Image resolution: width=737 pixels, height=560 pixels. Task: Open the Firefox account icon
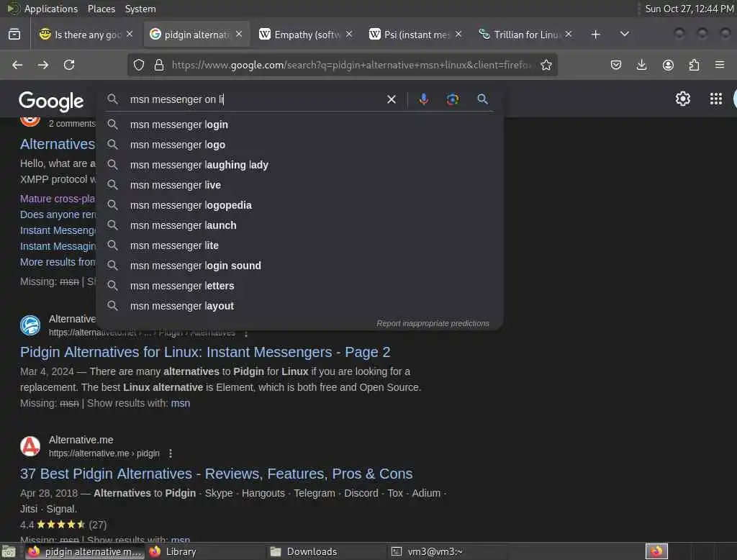pyautogui.click(x=668, y=65)
